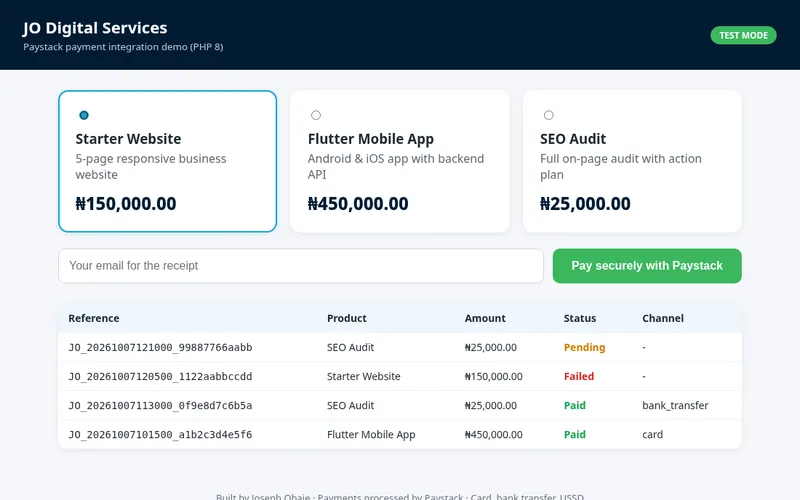Click the 5-page responsive business website description
The image size is (800, 500).
tap(151, 166)
